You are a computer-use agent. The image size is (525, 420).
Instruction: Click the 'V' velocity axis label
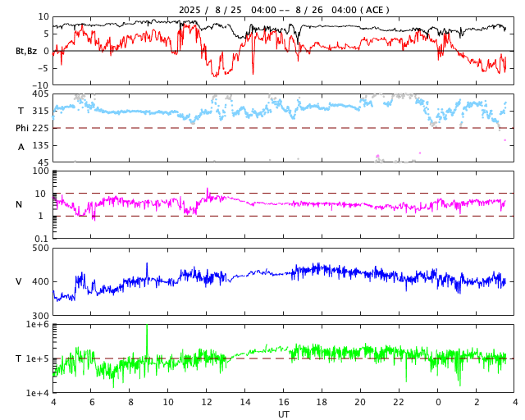(x=19, y=281)
